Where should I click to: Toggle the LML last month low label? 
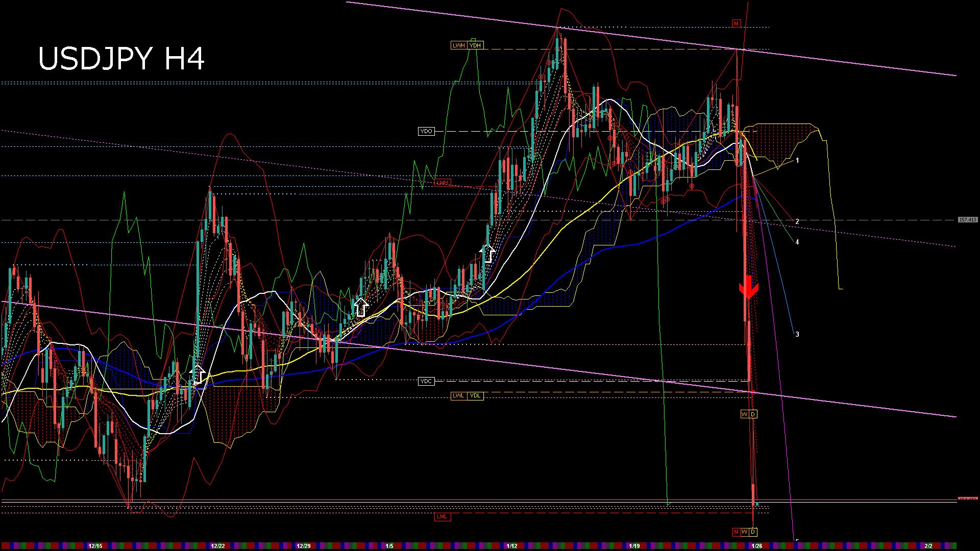(443, 516)
